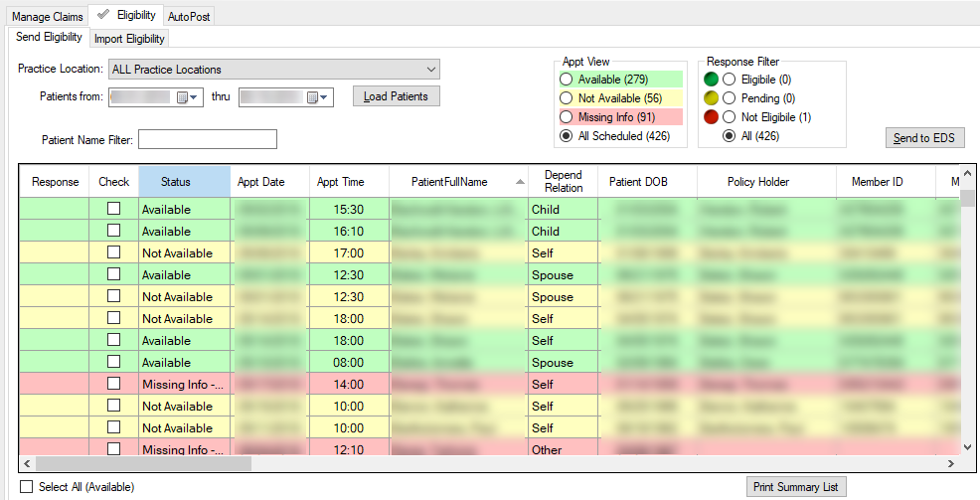Select the Missing Info appointment view radio
Image resolution: width=980 pixels, height=500 pixels.
point(567,117)
